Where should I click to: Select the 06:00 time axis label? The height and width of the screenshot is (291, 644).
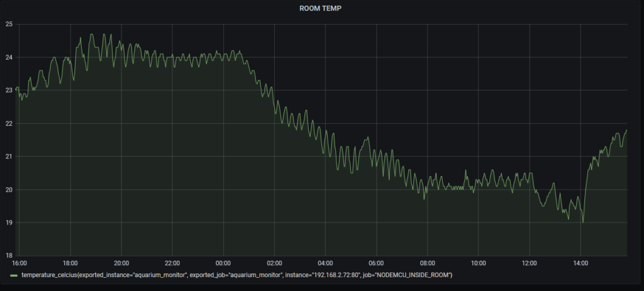(x=376, y=263)
